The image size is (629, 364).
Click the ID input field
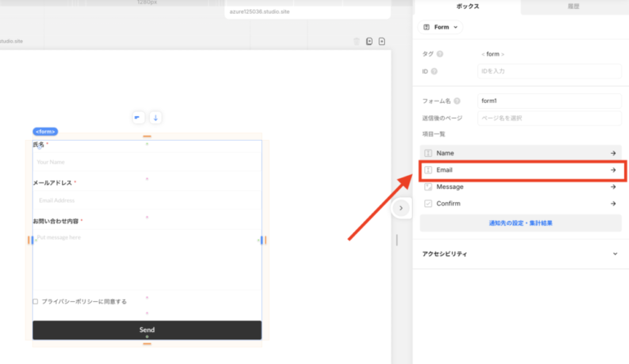tap(549, 72)
